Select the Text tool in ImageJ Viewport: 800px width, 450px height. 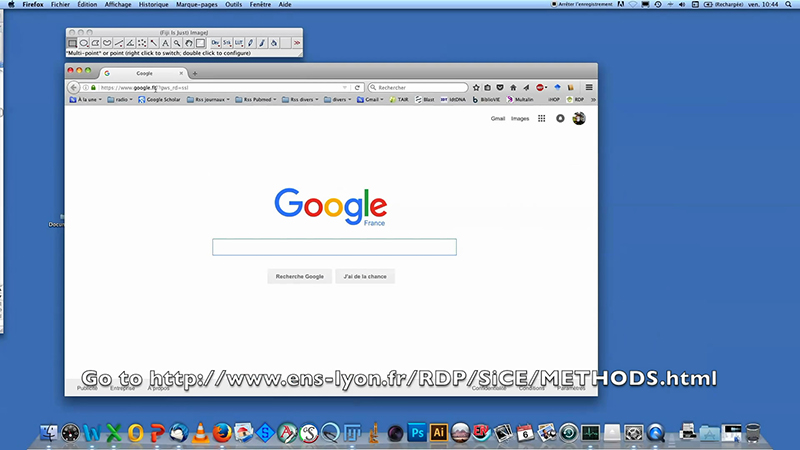165,43
